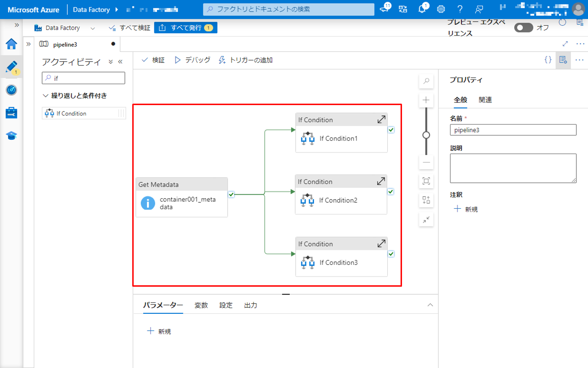Click the success checkbox on If Condition2

(391, 191)
